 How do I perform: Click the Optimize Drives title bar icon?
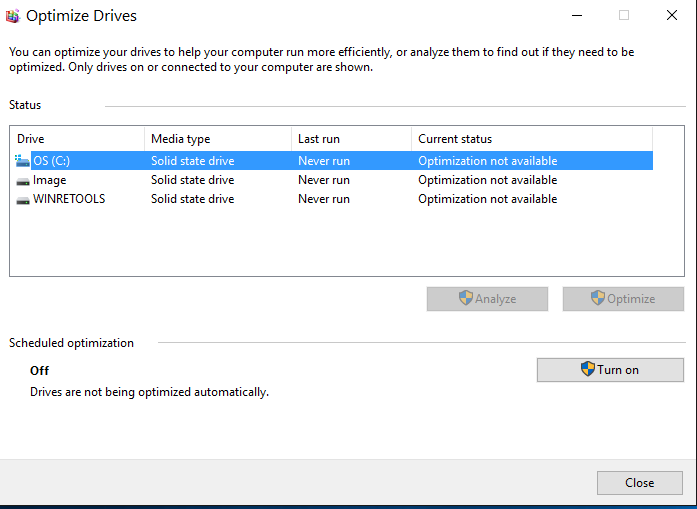click(13, 16)
